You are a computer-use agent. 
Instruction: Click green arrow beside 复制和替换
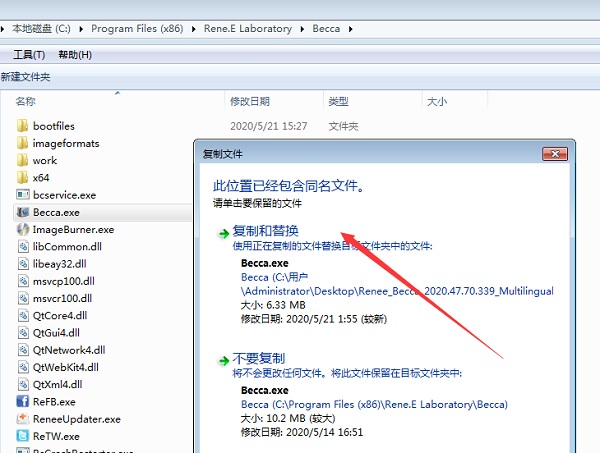(223, 233)
